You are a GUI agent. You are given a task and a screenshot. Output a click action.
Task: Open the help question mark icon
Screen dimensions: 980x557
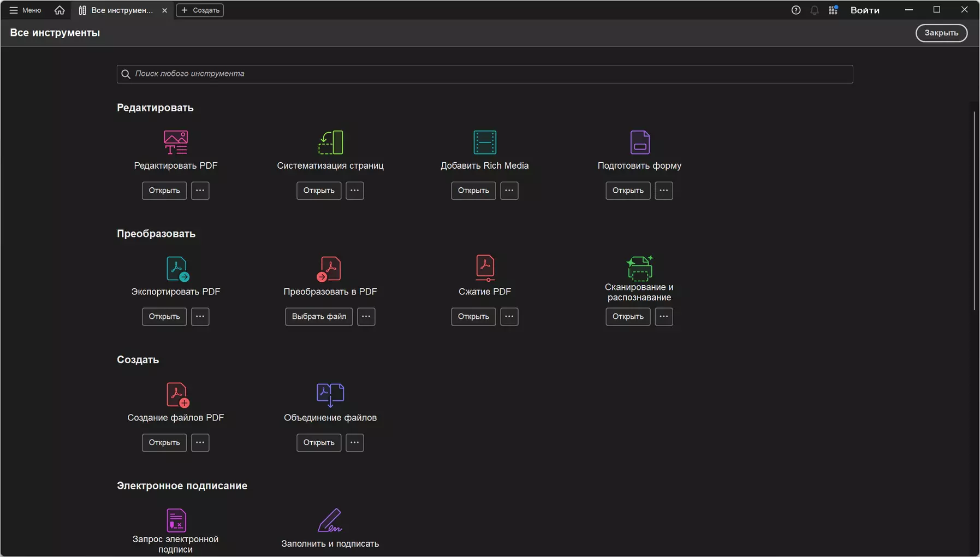pyautogui.click(x=796, y=10)
